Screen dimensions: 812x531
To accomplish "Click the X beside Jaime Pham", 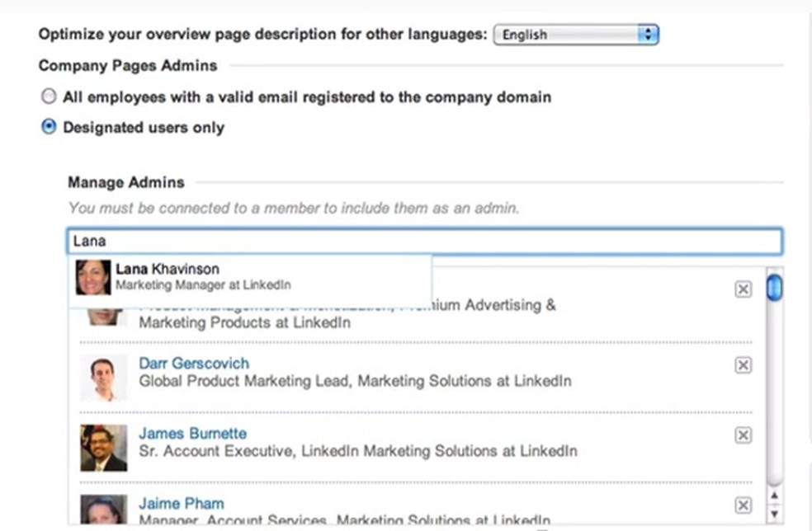I will [743, 505].
